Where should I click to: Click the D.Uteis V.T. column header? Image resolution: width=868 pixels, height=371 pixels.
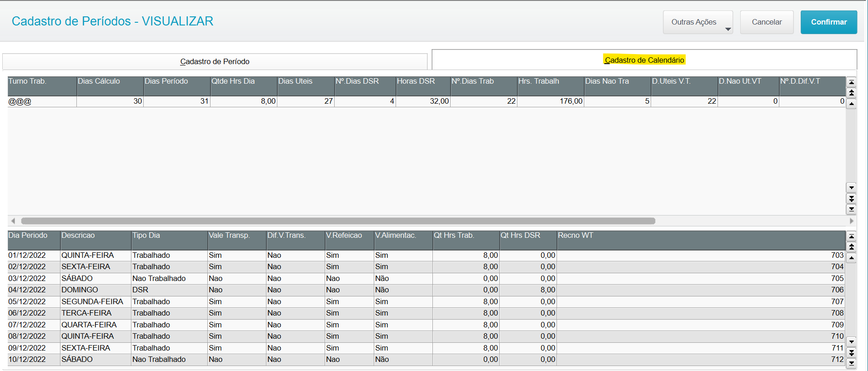[x=685, y=86]
